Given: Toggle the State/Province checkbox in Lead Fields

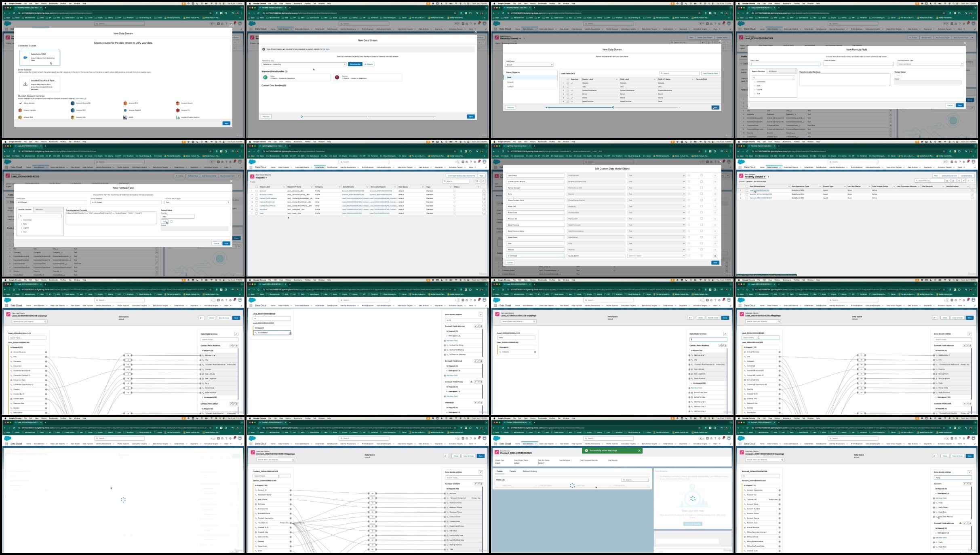Looking at the screenshot, I should click(568, 101).
